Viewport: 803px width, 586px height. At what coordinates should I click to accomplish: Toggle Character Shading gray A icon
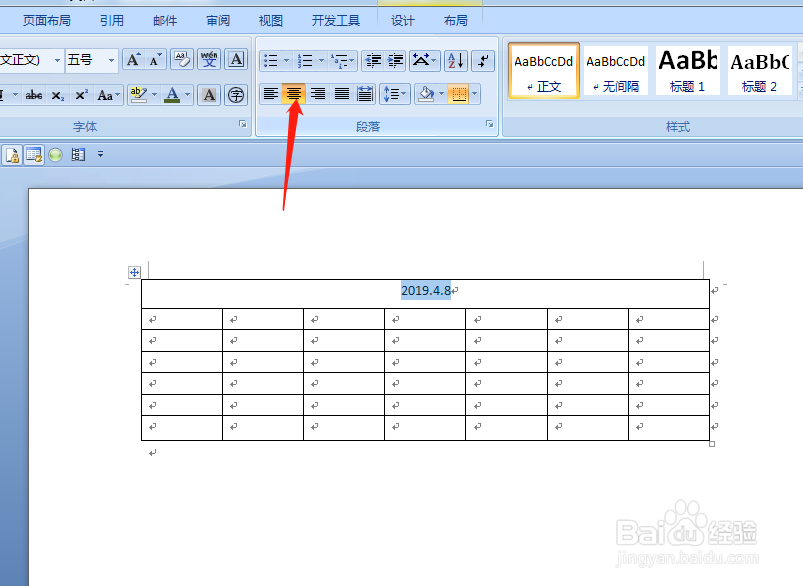[x=209, y=95]
